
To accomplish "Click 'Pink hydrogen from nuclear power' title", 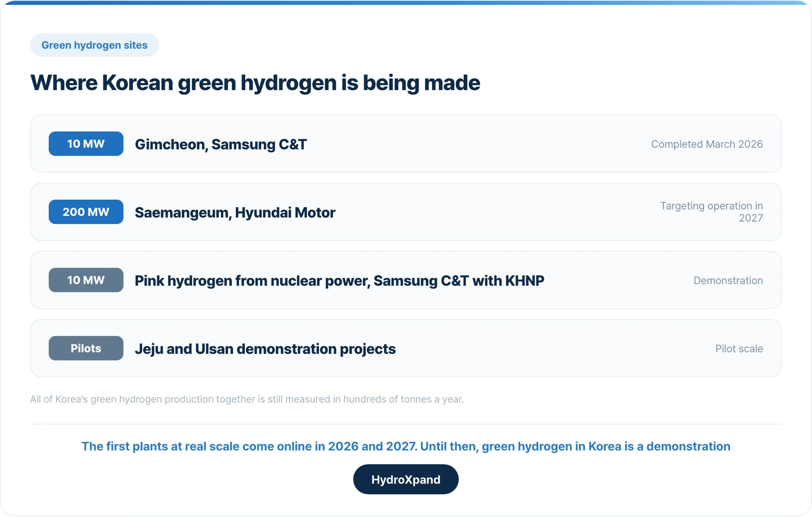I will pyautogui.click(x=340, y=280).
